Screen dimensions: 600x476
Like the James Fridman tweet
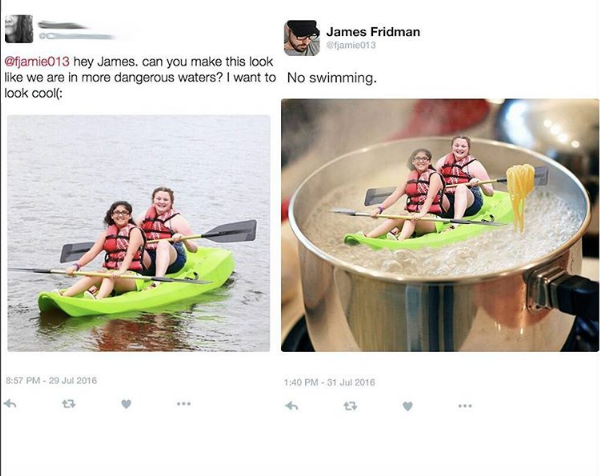click(x=408, y=406)
